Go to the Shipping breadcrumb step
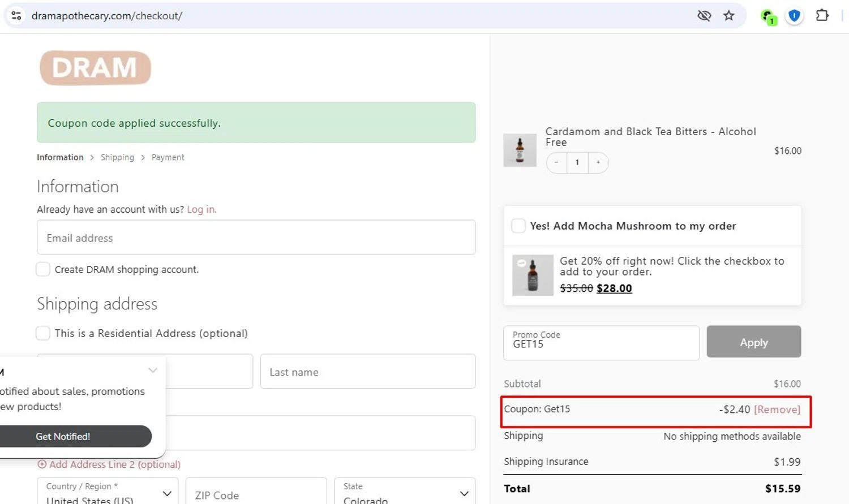Image resolution: width=849 pixels, height=504 pixels. tap(117, 157)
